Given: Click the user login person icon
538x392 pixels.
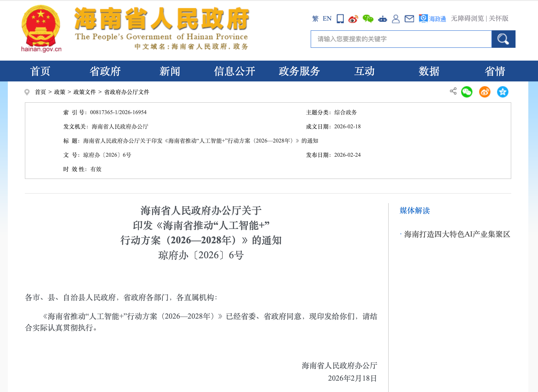Looking at the screenshot, I should 396,19.
